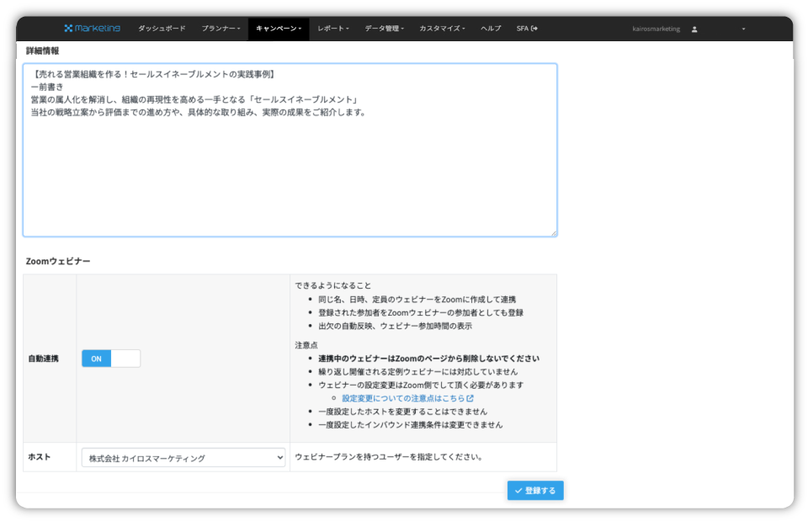Open the ホスト selection combo box
808x532 pixels.
click(x=182, y=457)
